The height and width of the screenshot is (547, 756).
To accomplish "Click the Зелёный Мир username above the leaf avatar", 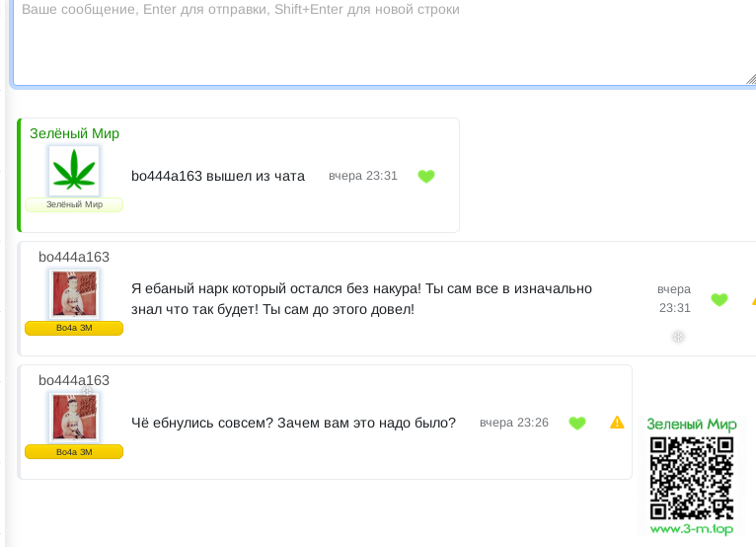I will coord(74,133).
